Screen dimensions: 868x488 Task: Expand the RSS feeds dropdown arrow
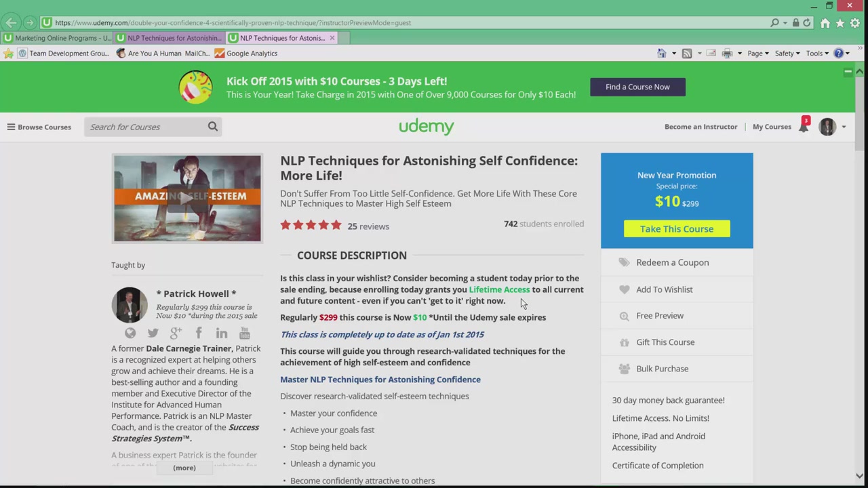698,54
